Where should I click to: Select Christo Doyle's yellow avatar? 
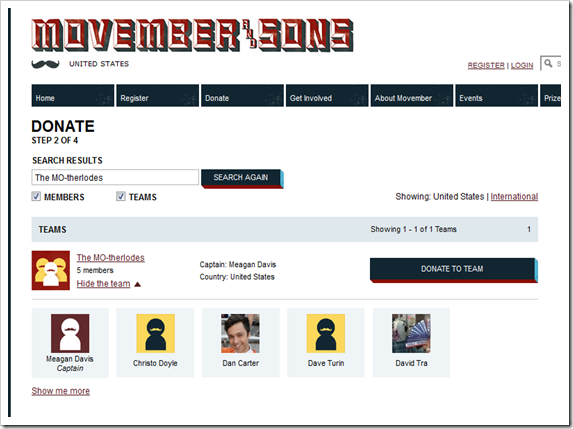coord(155,333)
